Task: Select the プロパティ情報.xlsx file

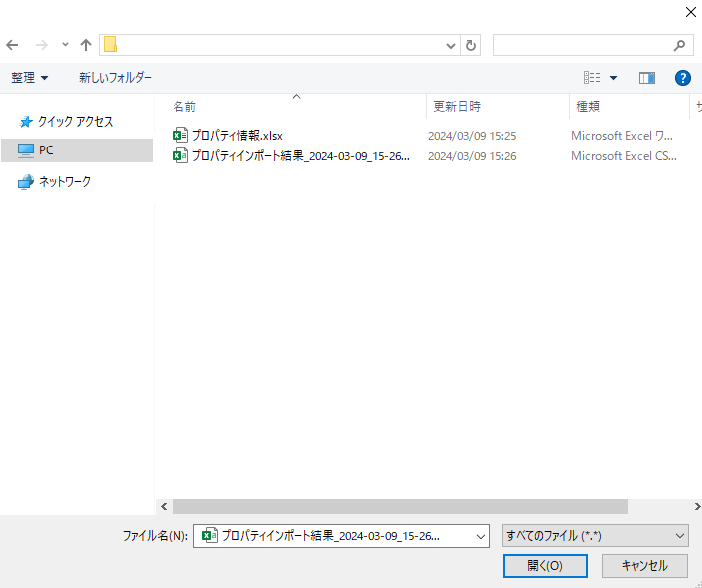Action: click(237, 135)
